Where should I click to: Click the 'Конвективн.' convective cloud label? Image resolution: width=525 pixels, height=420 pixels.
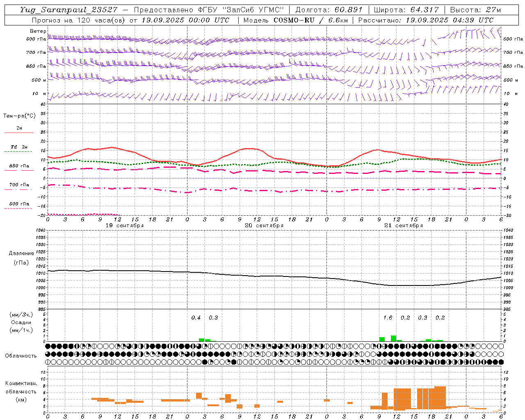click(x=21, y=383)
